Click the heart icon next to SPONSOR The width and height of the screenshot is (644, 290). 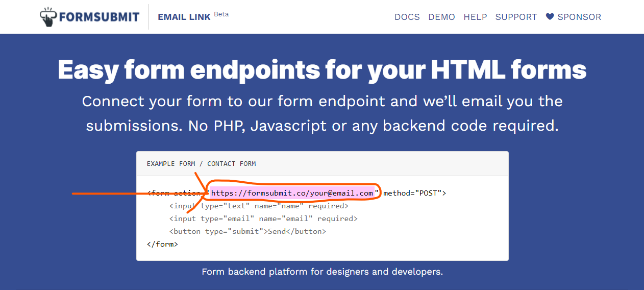550,17
